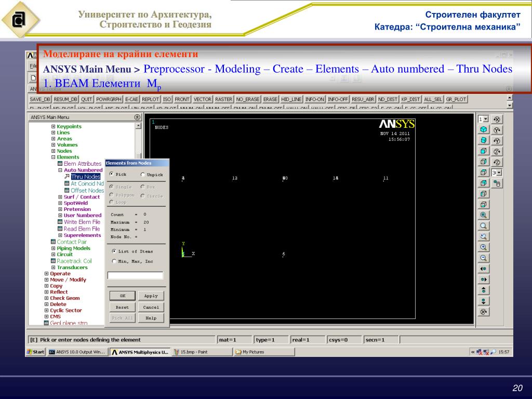Click Racetrack Coil icon
532x399 pixels.
click(x=53, y=261)
